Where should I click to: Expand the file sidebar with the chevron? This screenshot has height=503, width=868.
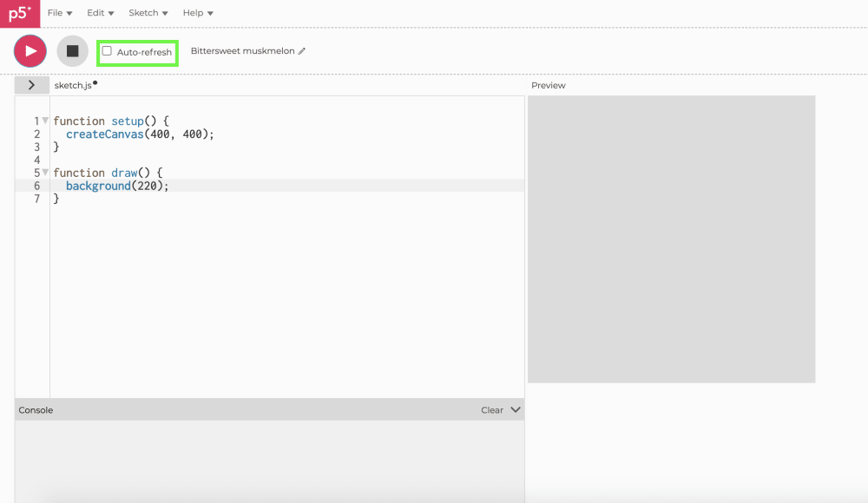[31, 85]
